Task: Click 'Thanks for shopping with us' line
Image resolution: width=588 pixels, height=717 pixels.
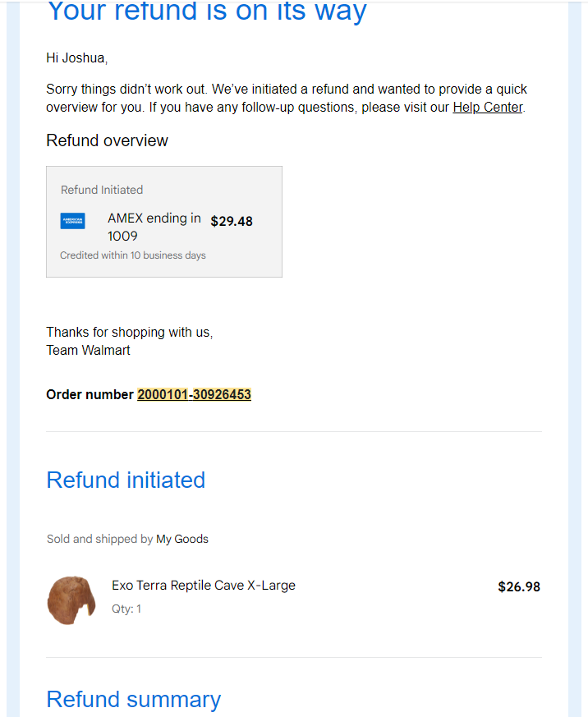Action: click(x=130, y=332)
